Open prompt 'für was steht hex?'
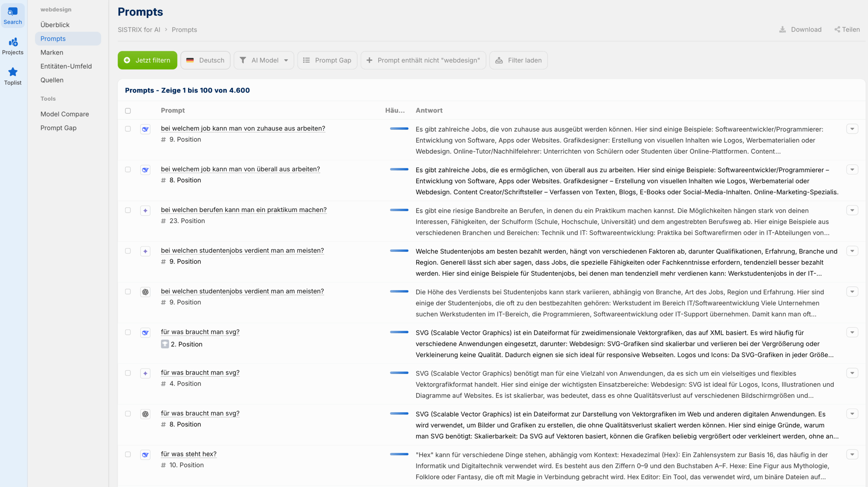Screen dimensions: 868x487 click(189, 454)
